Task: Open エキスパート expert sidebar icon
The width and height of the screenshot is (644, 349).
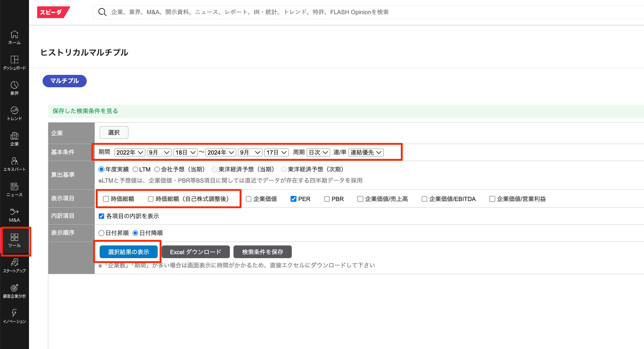Action: pyautogui.click(x=14, y=164)
